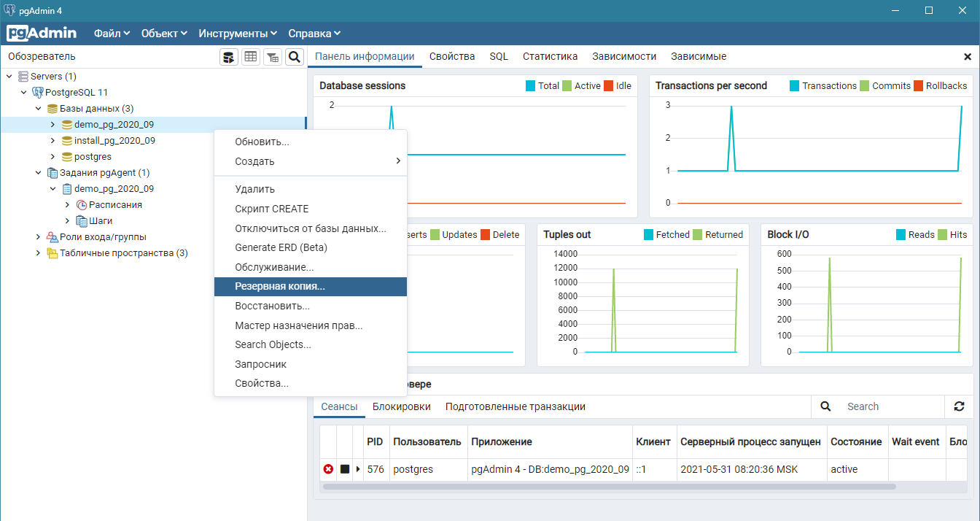Image resolution: width=980 pixels, height=521 pixels.
Task: Terminate session using red cancel icon
Action: (328, 469)
